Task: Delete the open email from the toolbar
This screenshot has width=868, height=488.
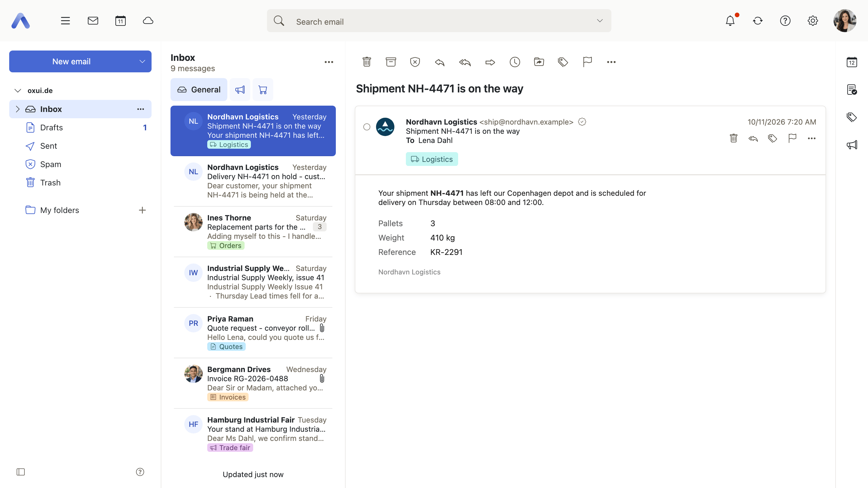Action: click(x=367, y=62)
